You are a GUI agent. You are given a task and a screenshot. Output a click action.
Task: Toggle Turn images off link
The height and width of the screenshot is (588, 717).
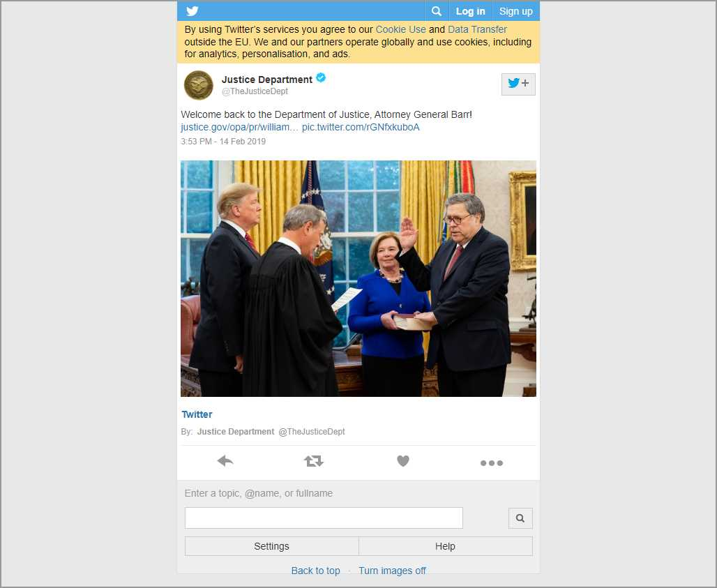(x=392, y=571)
